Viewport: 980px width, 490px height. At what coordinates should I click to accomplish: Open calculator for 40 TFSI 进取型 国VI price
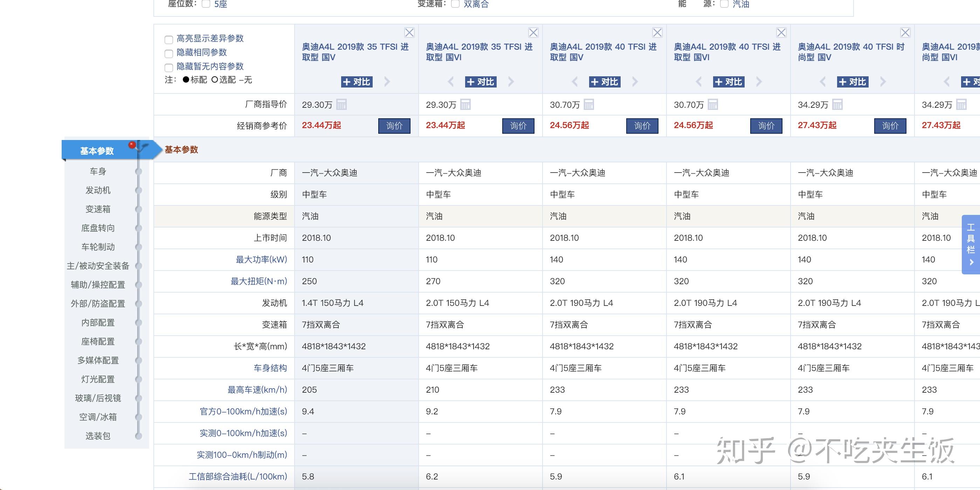click(713, 104)
